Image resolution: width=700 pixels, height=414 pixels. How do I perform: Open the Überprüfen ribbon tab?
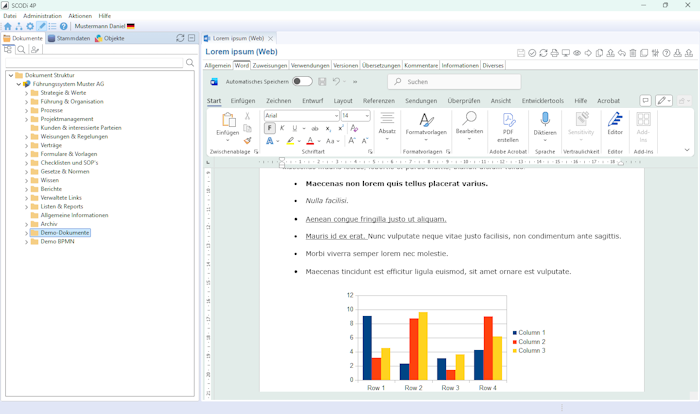[x=464, y=101]
